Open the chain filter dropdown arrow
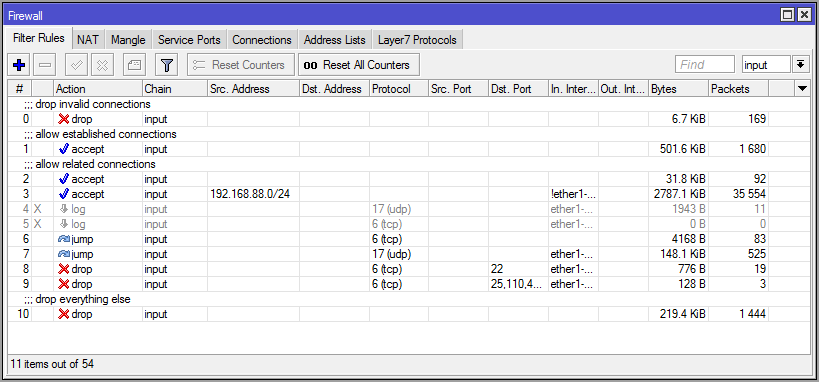This screenshot has height=382, width=819. coord(800,64)
